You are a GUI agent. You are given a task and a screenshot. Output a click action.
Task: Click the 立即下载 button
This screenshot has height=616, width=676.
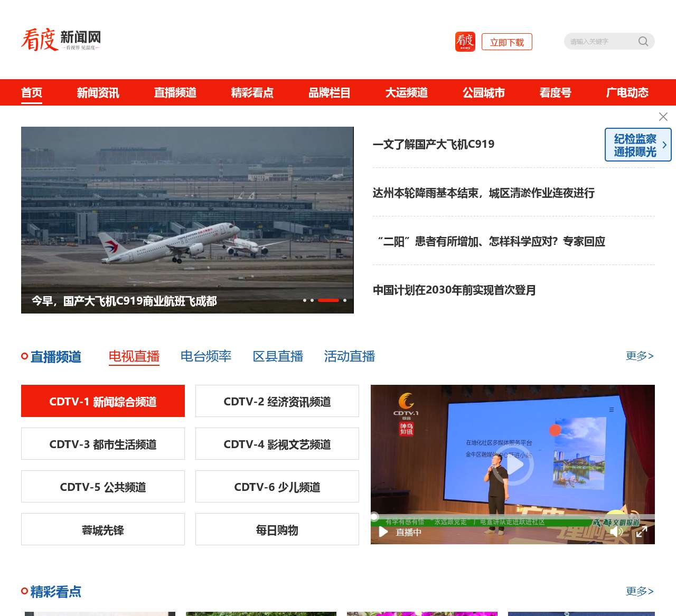click(x=507, y=42)
